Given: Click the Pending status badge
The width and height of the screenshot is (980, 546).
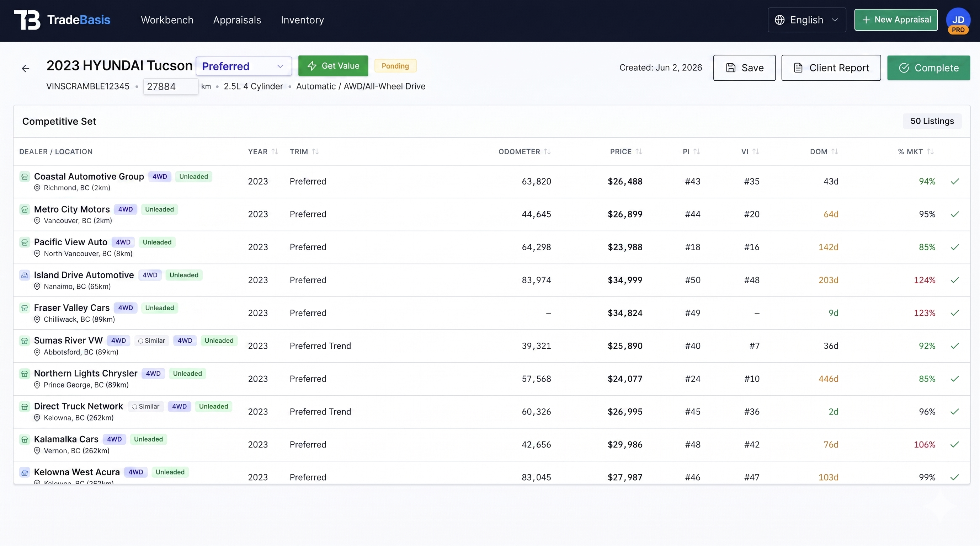Looking at the screenshot, I should 395,66.
